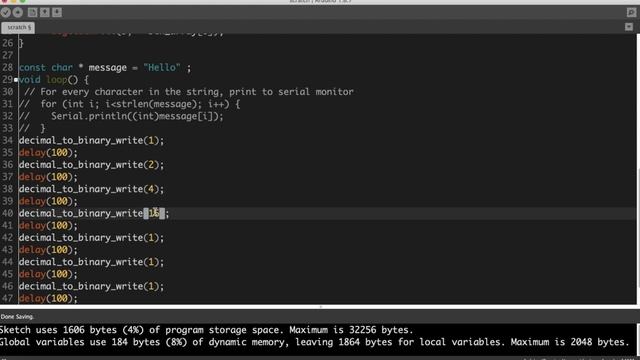Click delay(100) on line 47
Image resolution: width=640 pixels, height=360 pixels.
[x=48, y=298]
